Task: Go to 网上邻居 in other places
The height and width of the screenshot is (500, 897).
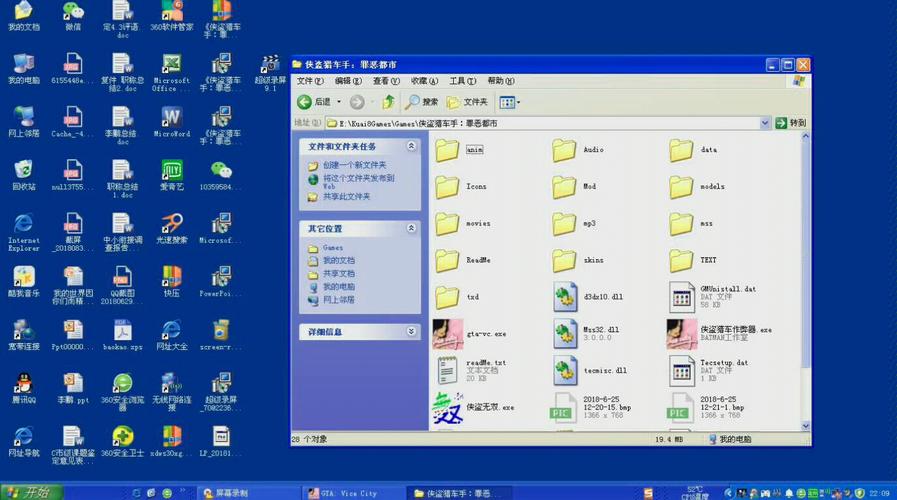Action: pyautogui.click(x=339, y=300)
